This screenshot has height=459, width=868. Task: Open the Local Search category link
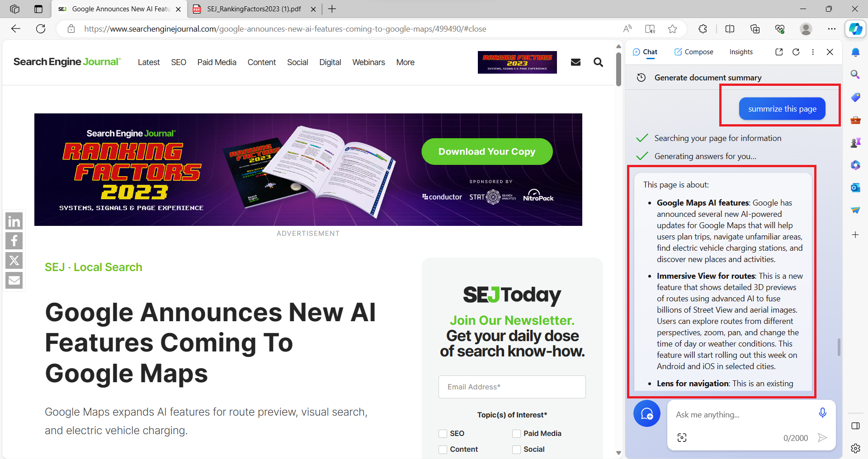108,267
